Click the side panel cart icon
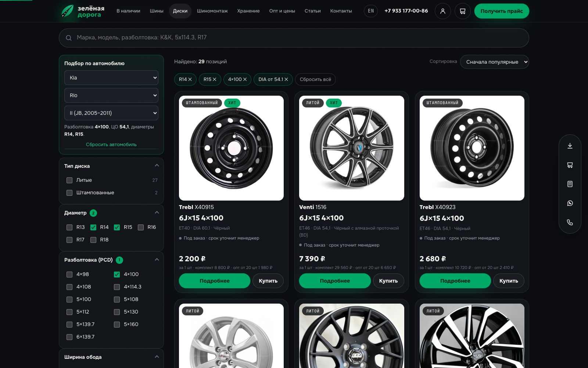The image size is (588, 368). [570, 165]
